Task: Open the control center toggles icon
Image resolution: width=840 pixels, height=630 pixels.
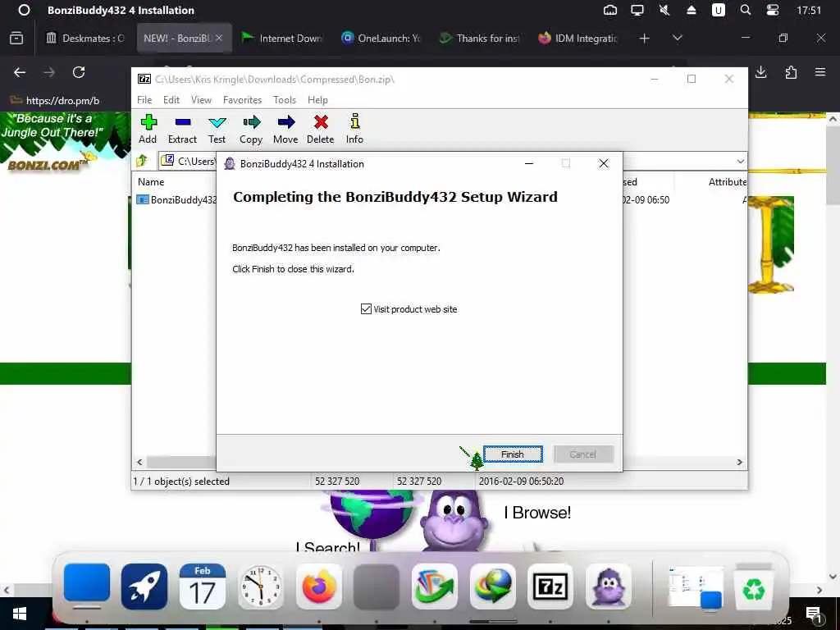Action: (773, 10)
